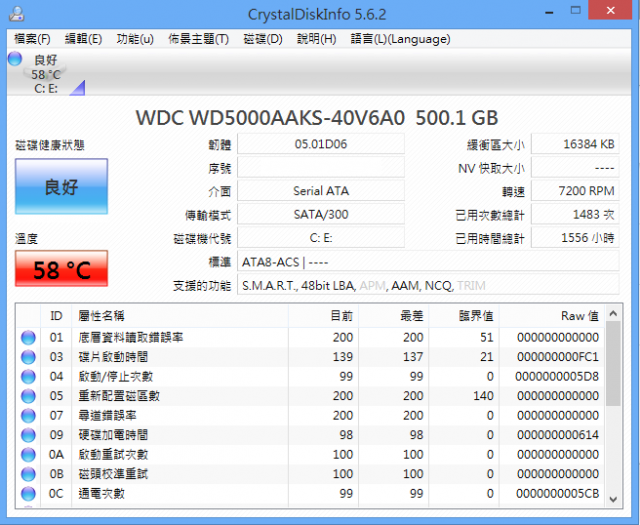Select the 尋道錯誤率 attribute row
The width and height of the screenshot is (640, 525).
click(311, 416)
